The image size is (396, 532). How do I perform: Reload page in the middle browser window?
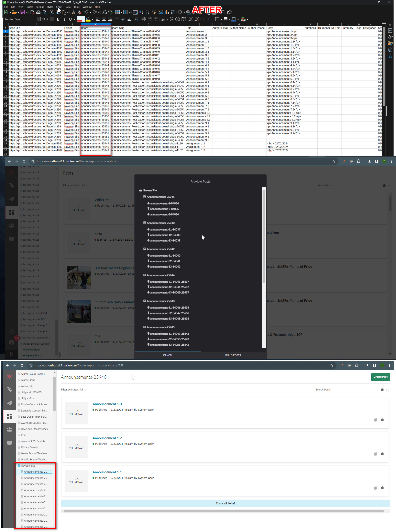click(x=24, y=161)
